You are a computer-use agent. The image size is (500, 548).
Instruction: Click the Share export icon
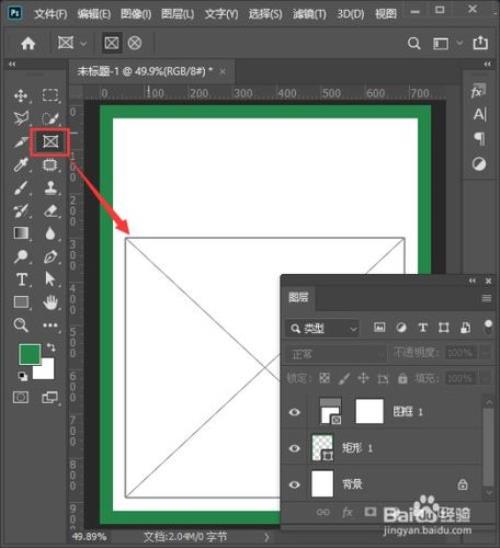(480, 43)
